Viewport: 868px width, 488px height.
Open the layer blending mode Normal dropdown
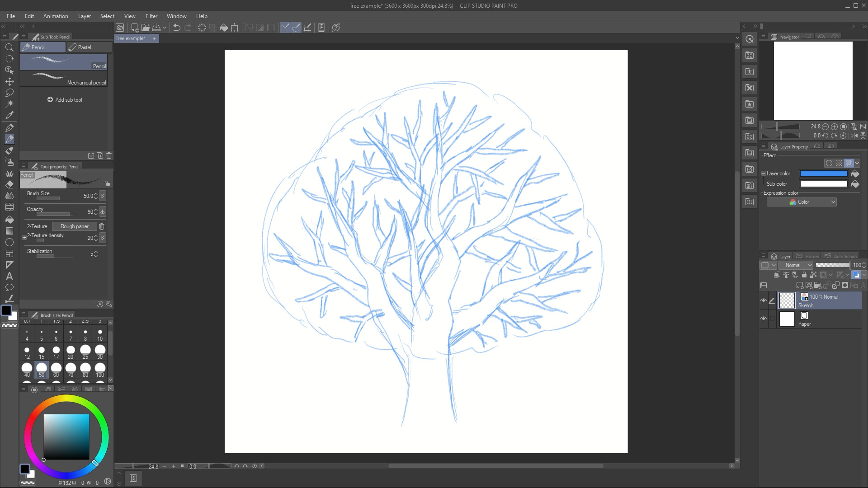pyautogui.click(x=796, y=265)
